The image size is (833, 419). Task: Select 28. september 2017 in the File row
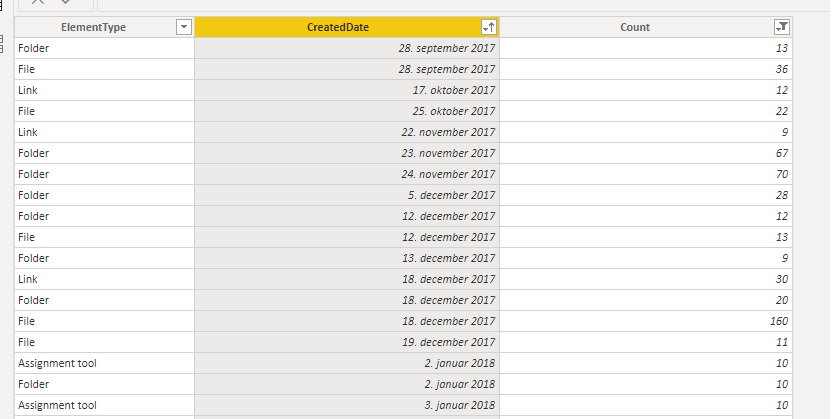[x=347, y=69]
